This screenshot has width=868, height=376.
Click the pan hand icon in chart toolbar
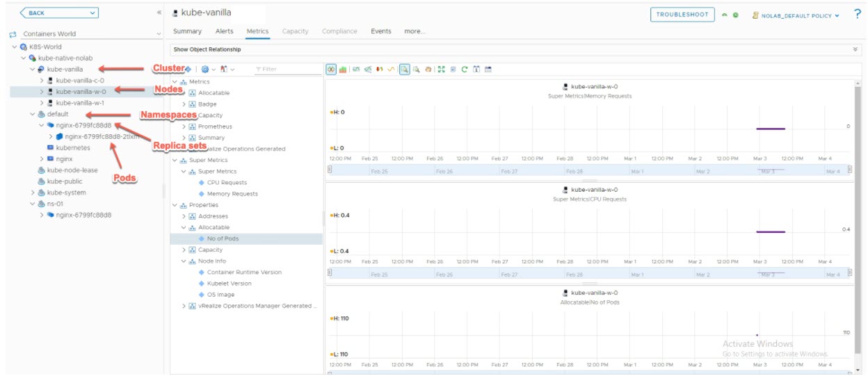click(x=428, y=70)
